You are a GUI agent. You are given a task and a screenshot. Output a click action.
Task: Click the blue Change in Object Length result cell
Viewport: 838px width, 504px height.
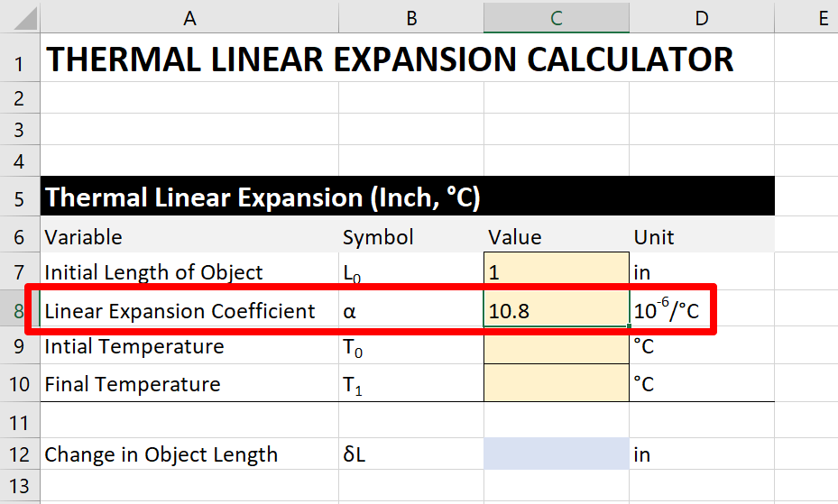coord(557,454)
